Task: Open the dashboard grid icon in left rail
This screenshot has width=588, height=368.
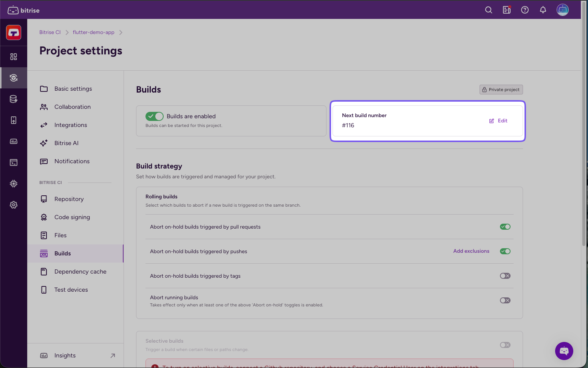Action: (x=14, y=57)
